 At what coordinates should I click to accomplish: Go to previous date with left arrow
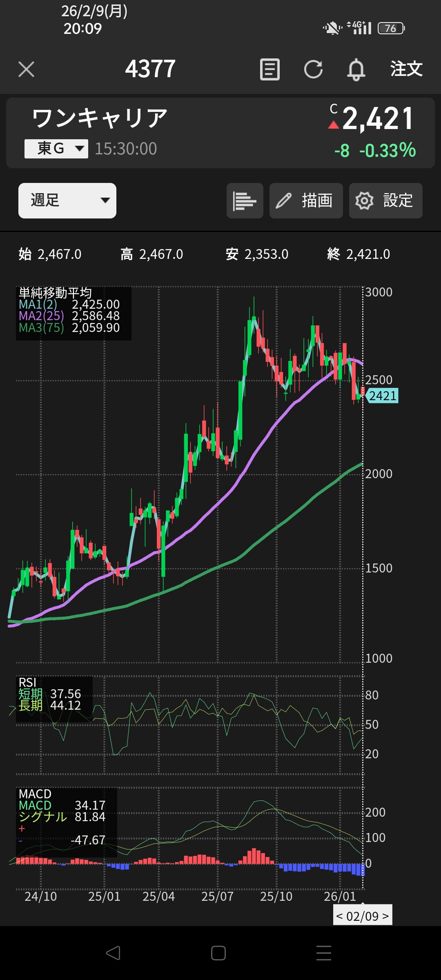click(x=340, y=916)
